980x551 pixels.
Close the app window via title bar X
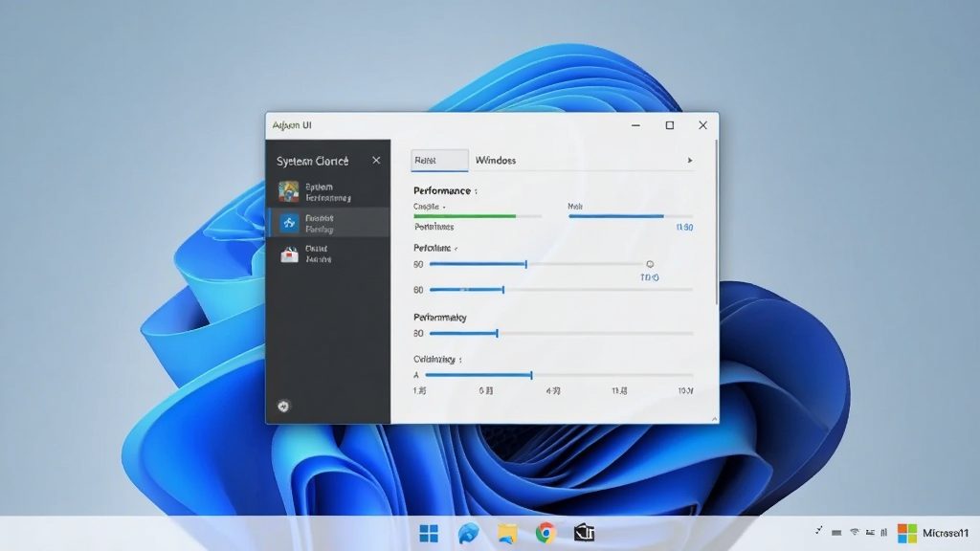pyautogui.click(x=703, y=125)
